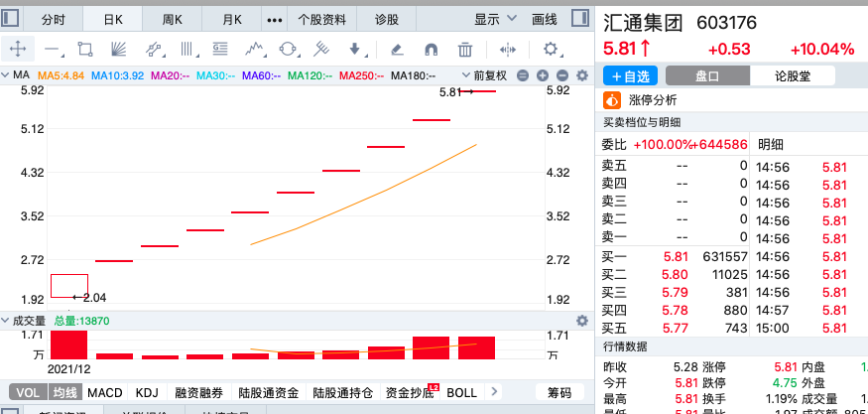Image resolution: width=868 pixels, height=414 pixels.
Task: Delete drawings with the trash icon
Action: (465, 49)
